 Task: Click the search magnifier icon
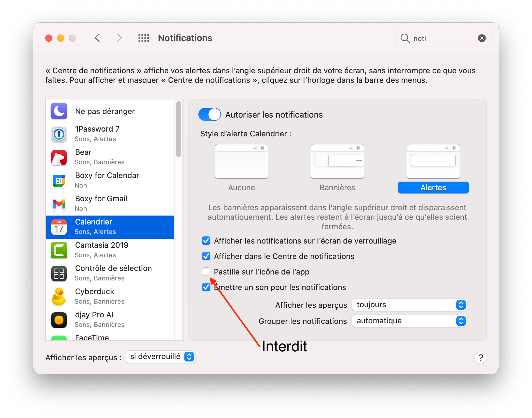click(x=405, y=38)
